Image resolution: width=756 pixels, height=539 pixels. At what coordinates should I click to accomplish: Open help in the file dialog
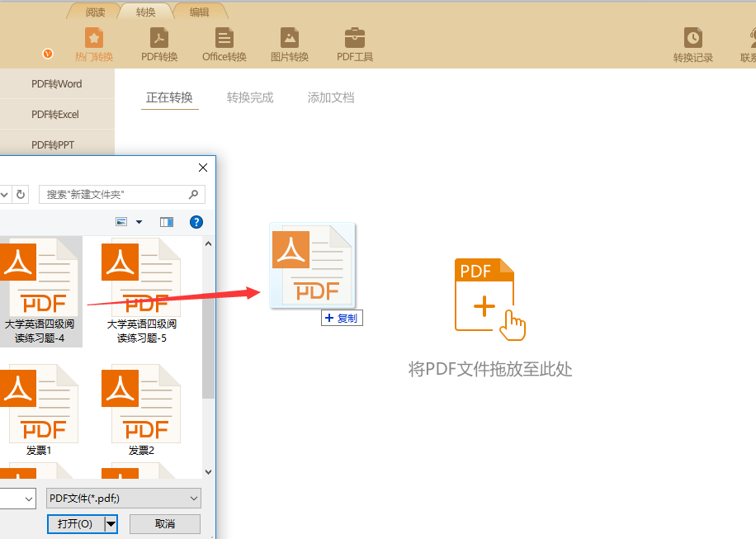(196, 222)
